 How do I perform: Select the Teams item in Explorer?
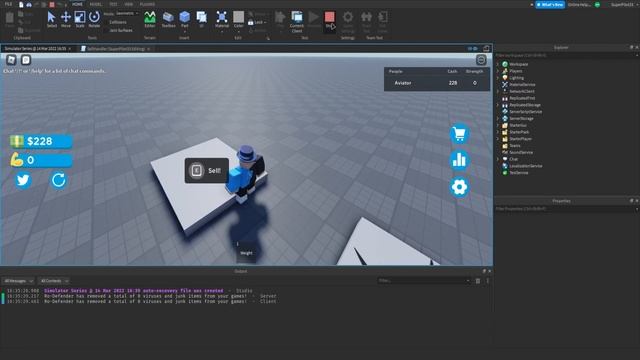pyautogui.click(x=515, y=146)
